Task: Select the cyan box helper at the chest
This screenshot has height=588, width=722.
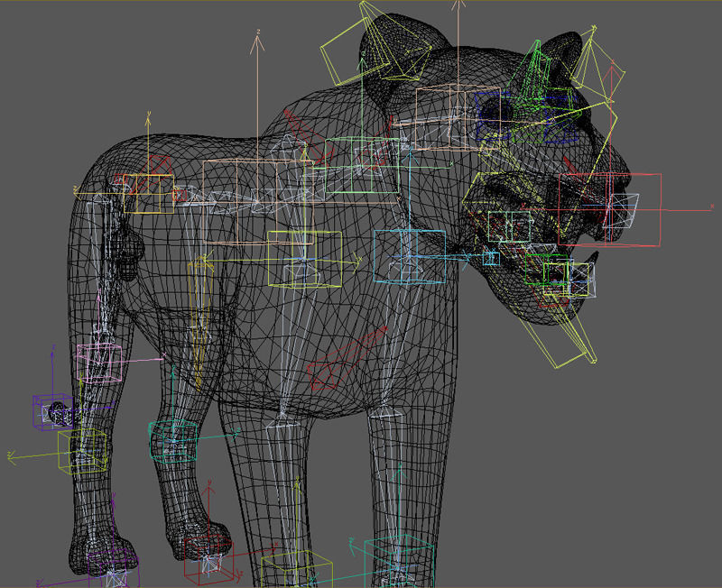Action: [x=410, y=256]
